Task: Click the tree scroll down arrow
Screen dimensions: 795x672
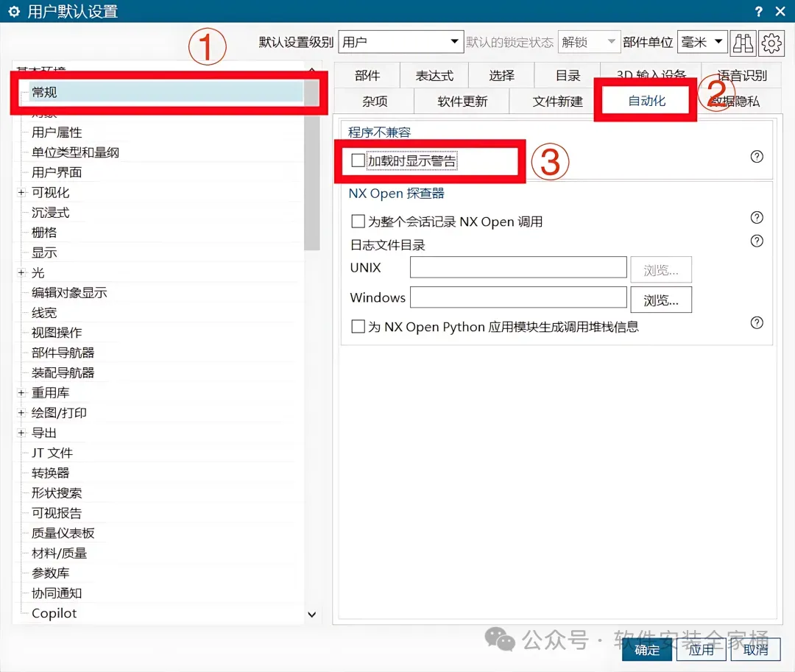Action: click(312, 615)
